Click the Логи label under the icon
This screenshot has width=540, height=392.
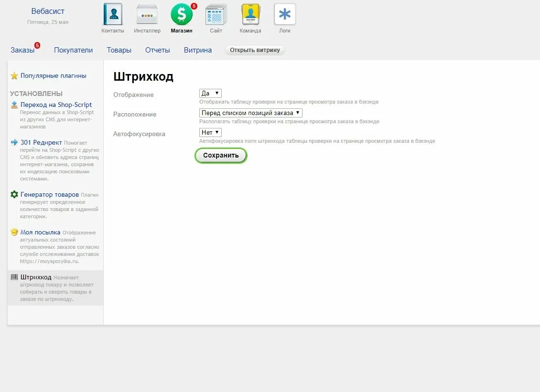pyautogui.click(x=284, y=31)
